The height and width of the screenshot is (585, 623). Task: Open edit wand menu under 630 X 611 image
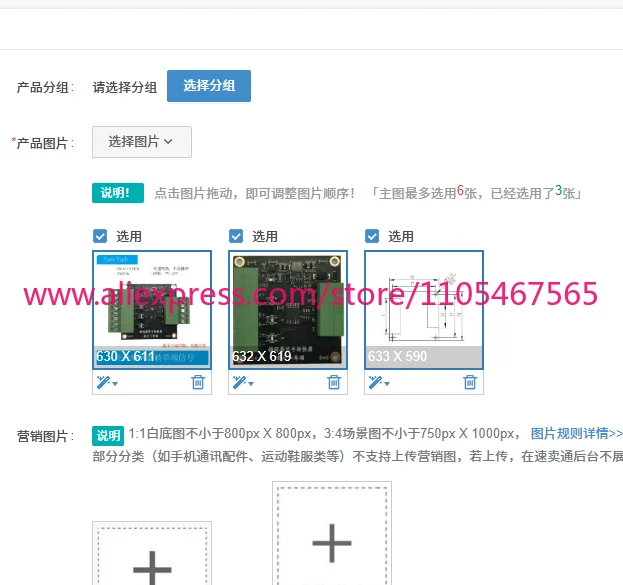107,383
